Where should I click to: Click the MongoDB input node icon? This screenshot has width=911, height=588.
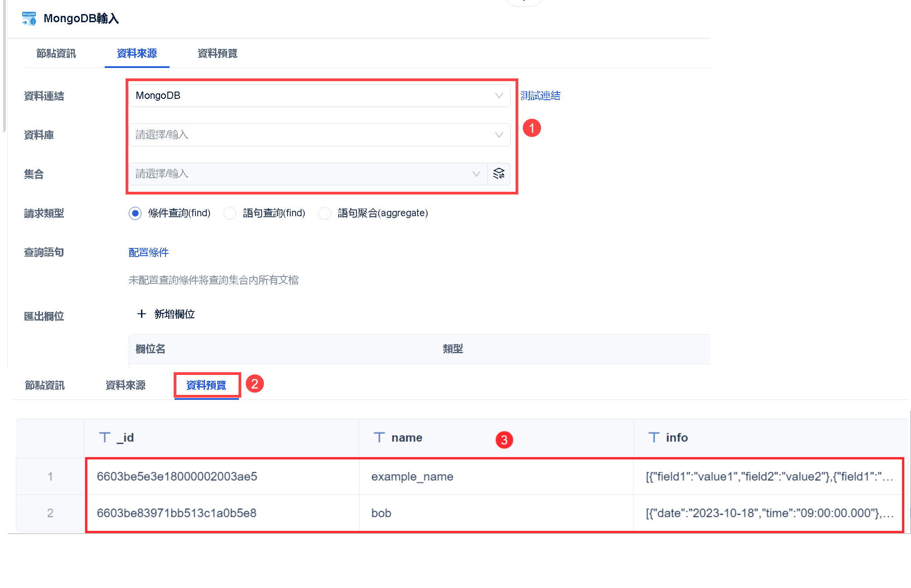pos(29,19)
